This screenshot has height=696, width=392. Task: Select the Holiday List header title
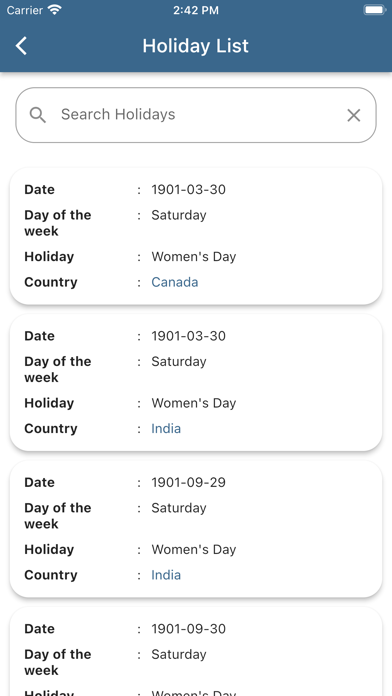pos(196,46)
